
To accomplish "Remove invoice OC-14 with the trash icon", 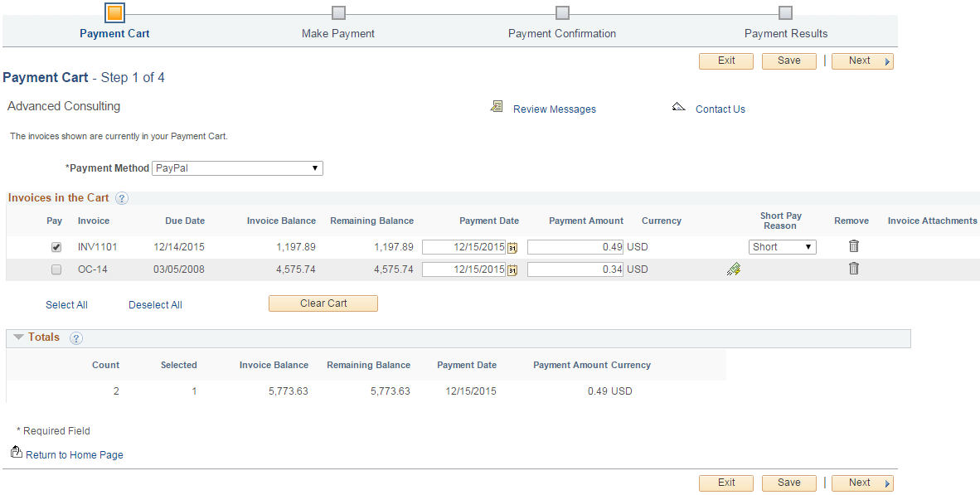I will tap(853, 269).
